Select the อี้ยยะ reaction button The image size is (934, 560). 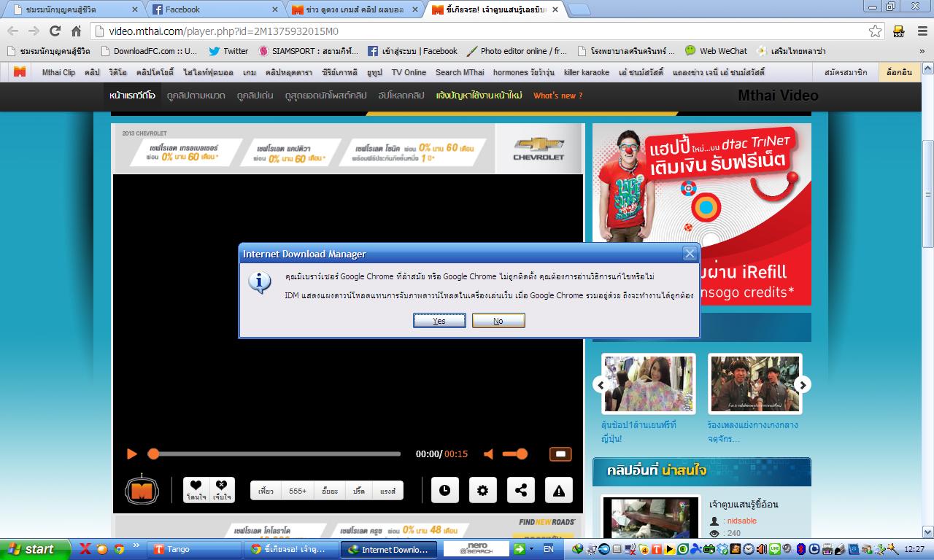[x=329, y=491]
